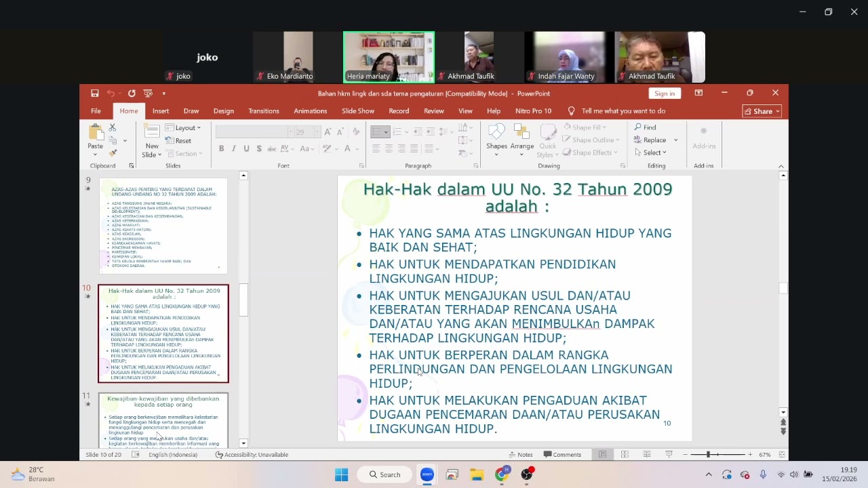
Task: Expand the Layout dropdown
Action: [x=183, y=127]
